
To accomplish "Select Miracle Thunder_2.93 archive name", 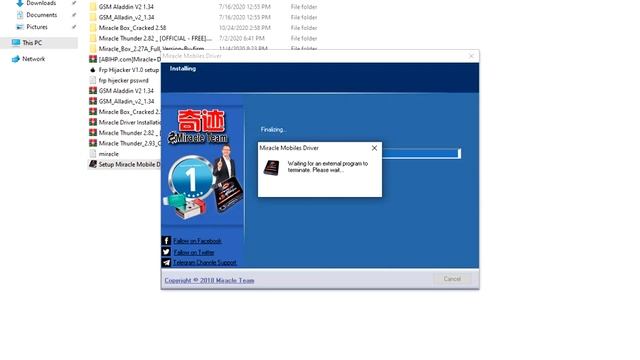I will [129, 144].
